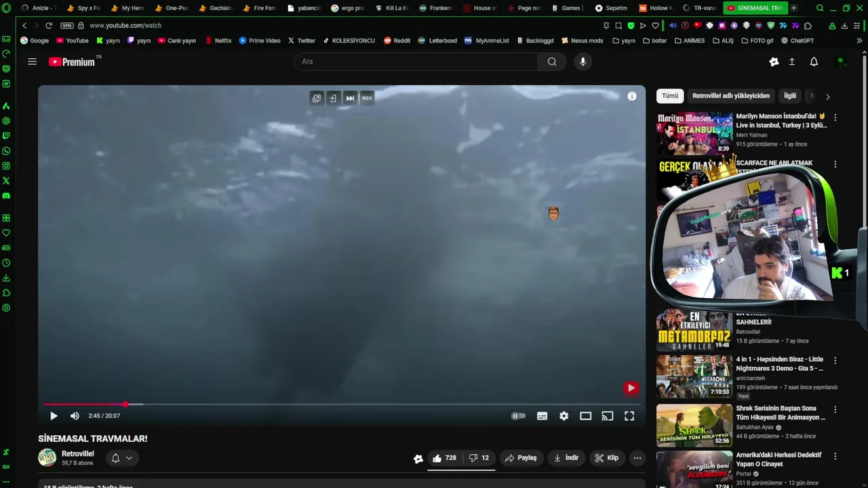
Task: Create a clip with Klip button
Action: tap(606, 458)
